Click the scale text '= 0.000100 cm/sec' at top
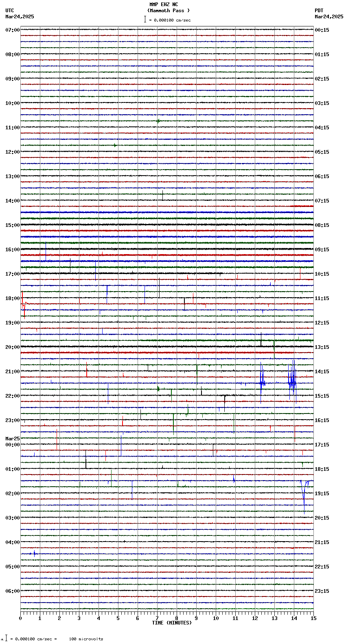Viewport: 346px width, 644px height. click(x=170, y=20)
